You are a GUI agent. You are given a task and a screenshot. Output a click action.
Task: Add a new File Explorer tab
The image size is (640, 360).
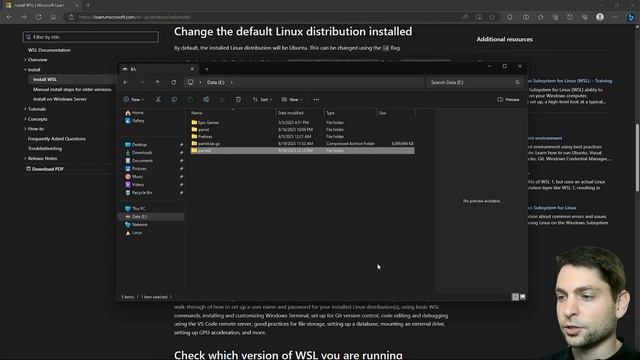click(207, 69)
